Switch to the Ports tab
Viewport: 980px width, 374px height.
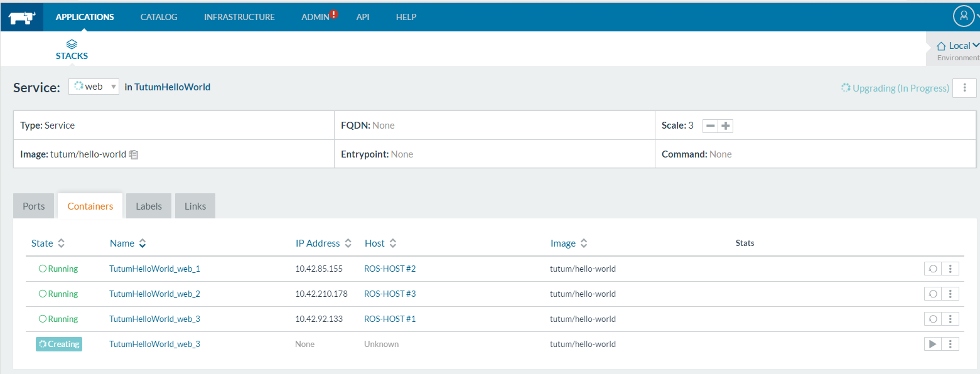(34, 206)
